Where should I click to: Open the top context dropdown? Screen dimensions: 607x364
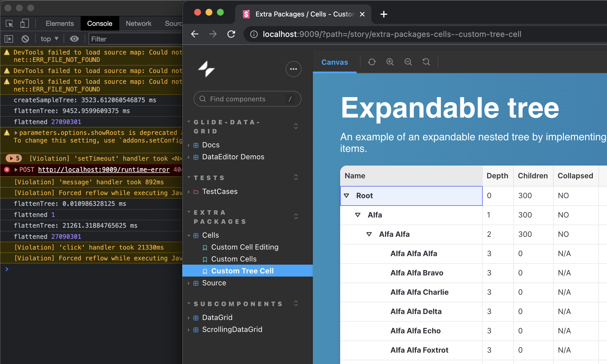[49, 39]
